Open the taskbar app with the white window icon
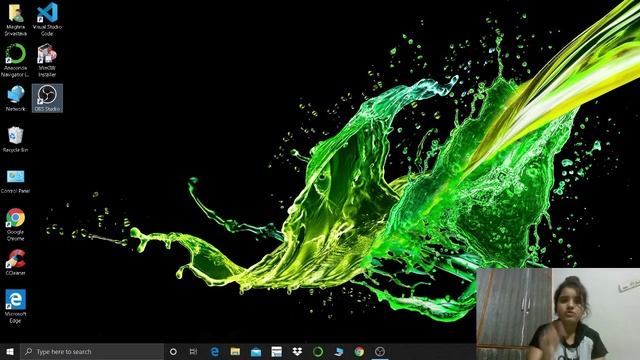The height and width of the screenshot is (360, 640). pos(276,351)
